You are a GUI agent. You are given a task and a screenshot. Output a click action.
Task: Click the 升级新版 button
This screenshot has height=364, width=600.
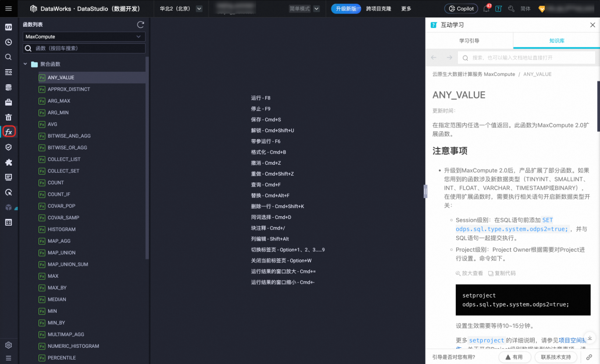[x=346, y=9]
